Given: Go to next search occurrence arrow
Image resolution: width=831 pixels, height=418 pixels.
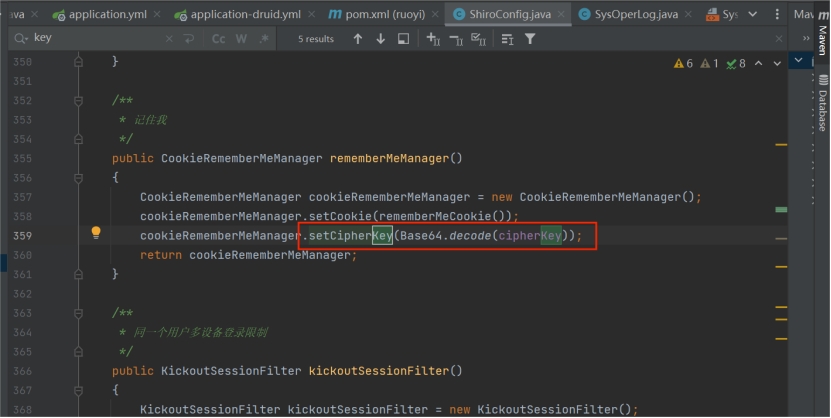Looking at the screenshot, I should click(381, 39).
